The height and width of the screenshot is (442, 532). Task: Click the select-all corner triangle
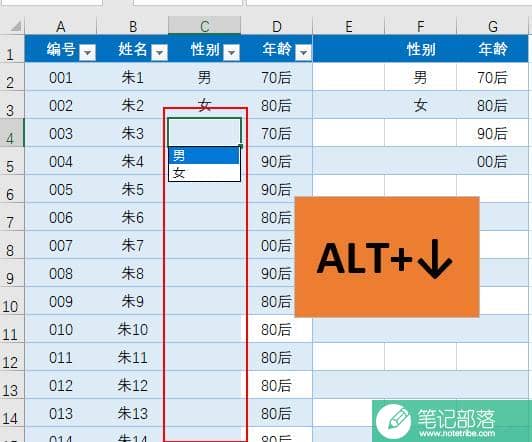(x=15, y=26)
